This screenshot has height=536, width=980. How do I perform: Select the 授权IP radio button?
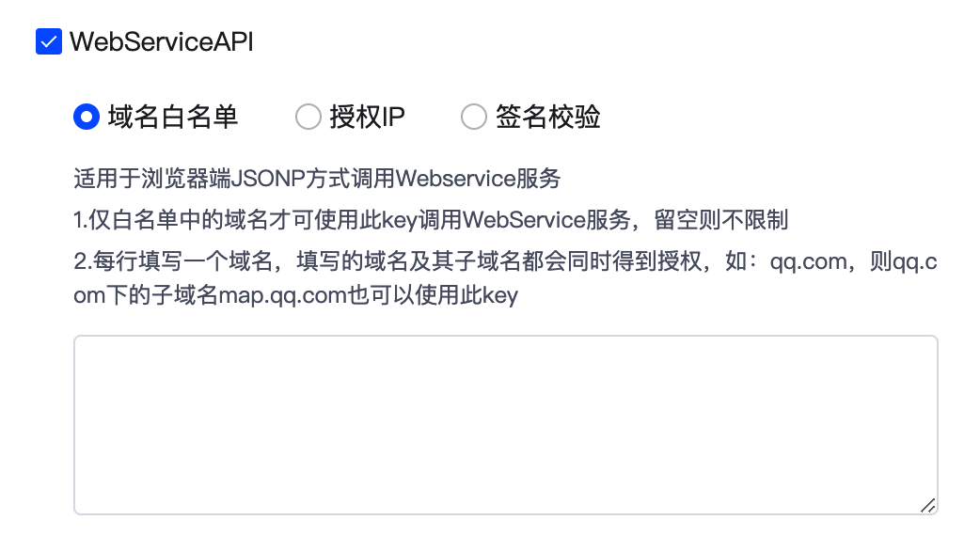308,117
